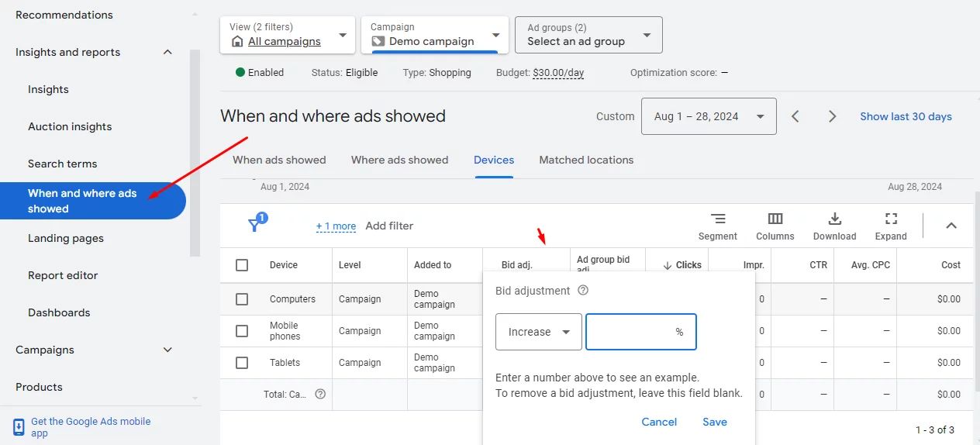Switch to the Matched locations tab
Image resolution: width=980 pixels, height=445 pixels.
pos(586,160)
